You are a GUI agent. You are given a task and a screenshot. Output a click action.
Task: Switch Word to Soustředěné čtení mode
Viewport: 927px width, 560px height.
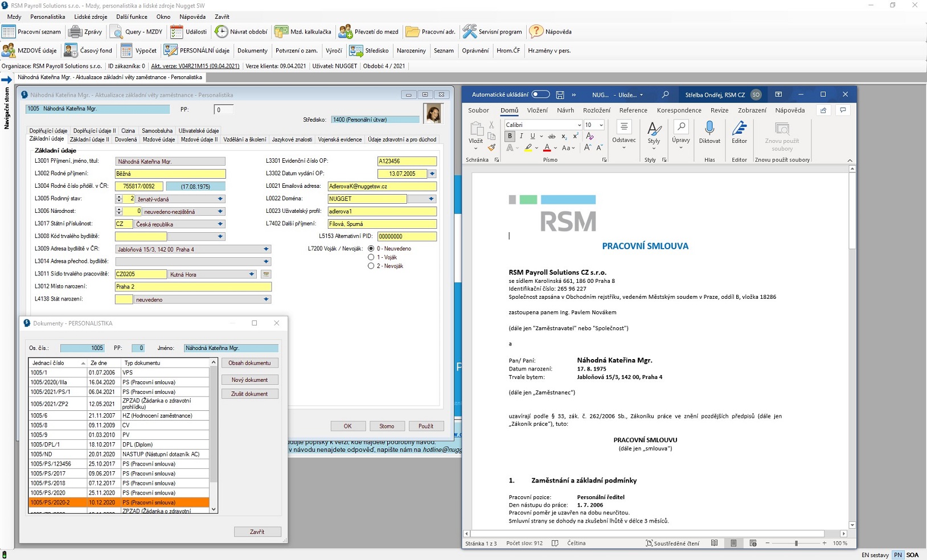[x=672, y=543]
